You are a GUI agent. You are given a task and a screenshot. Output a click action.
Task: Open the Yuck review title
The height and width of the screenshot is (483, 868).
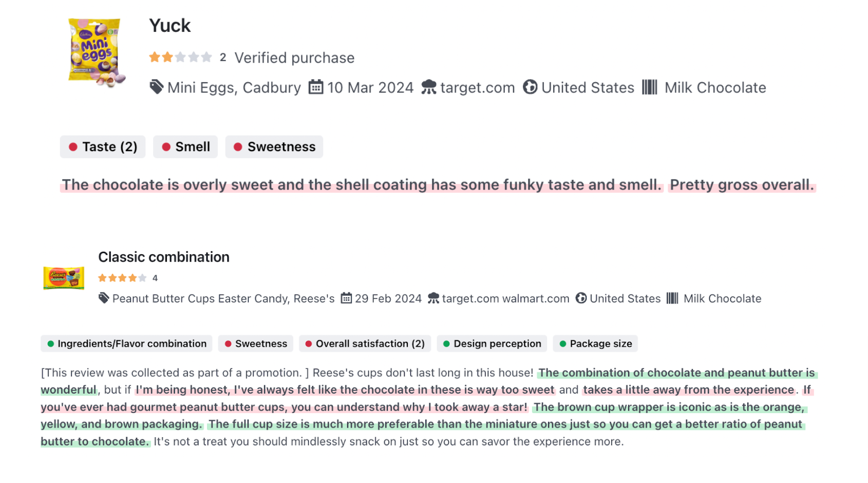pos(169,26)
